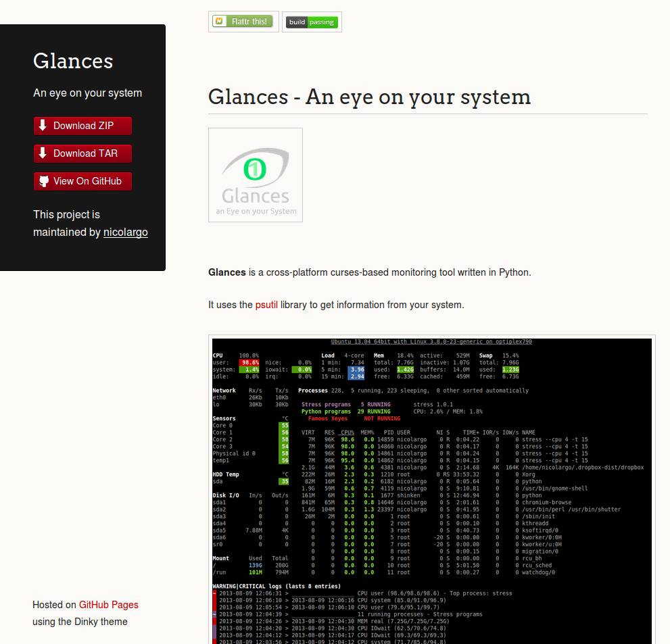Viewport: 670px width, 644px height.
Task: Click the 'WARNING|CRITICAL logs' heading in screenshot
Action: coord(277,587)
